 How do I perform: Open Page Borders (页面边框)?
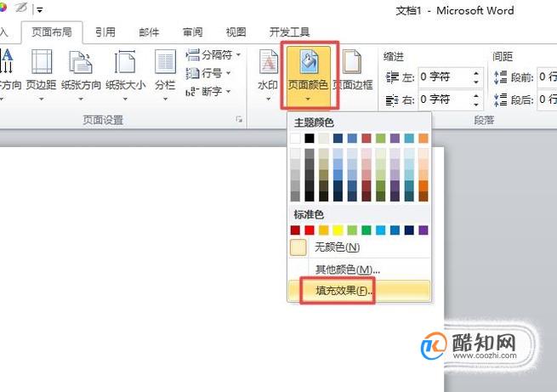(353, 71)
